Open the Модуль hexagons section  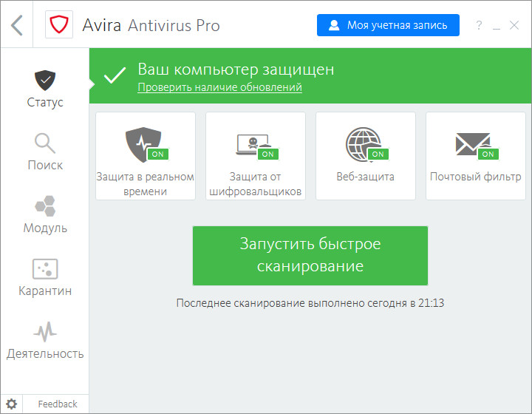pos(44,214)
